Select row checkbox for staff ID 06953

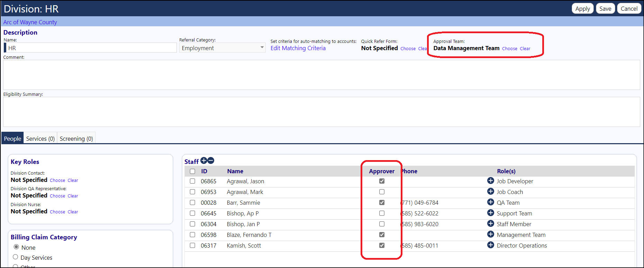[x=192, y=192]
